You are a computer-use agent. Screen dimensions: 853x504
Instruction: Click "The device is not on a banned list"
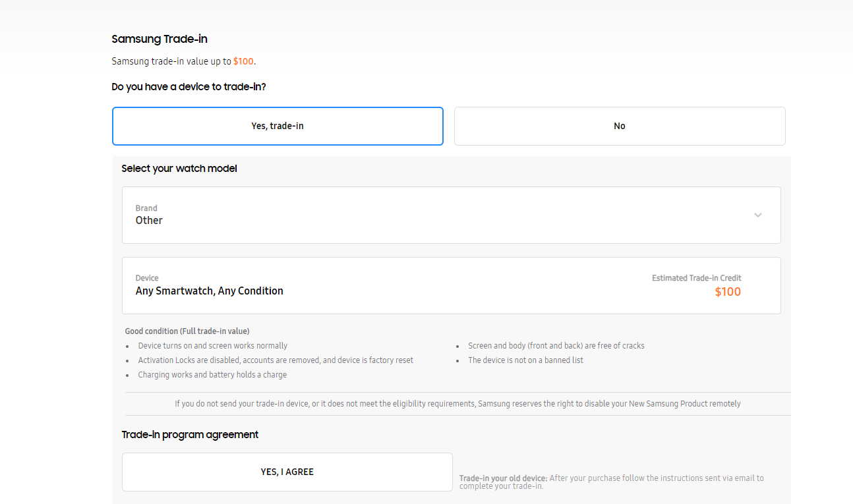coord(525,360)
